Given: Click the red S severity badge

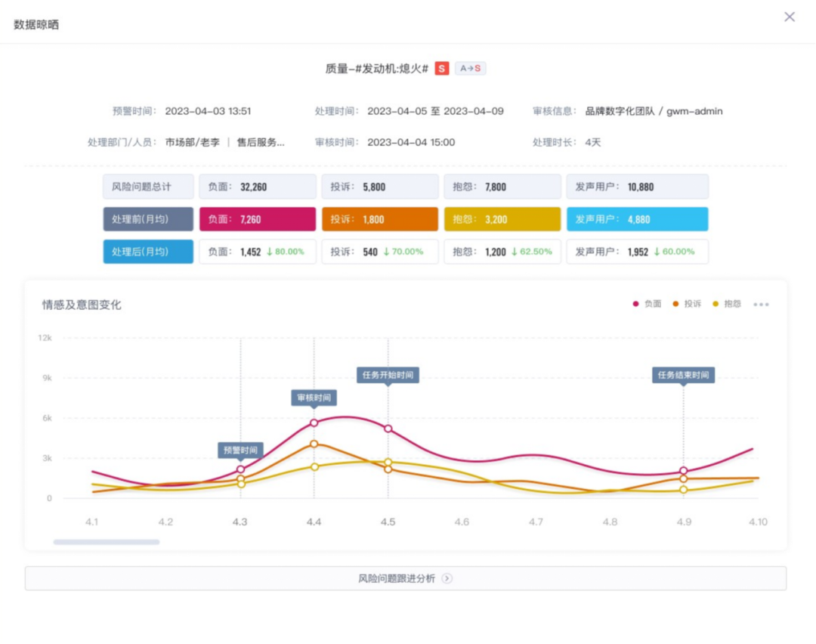Looking at the screenshot, I should [x=442, y=69].
